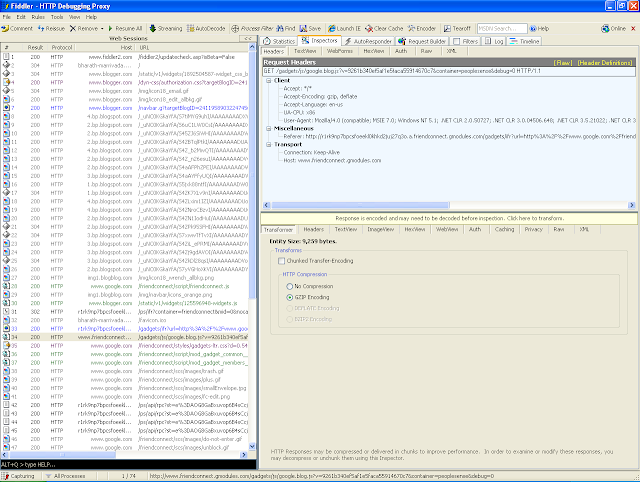Image resolution: width=640 pixels, height=482 pixels.
Task: Open the Edit menu
Action: pyautogui.click(x=21, y=17)
